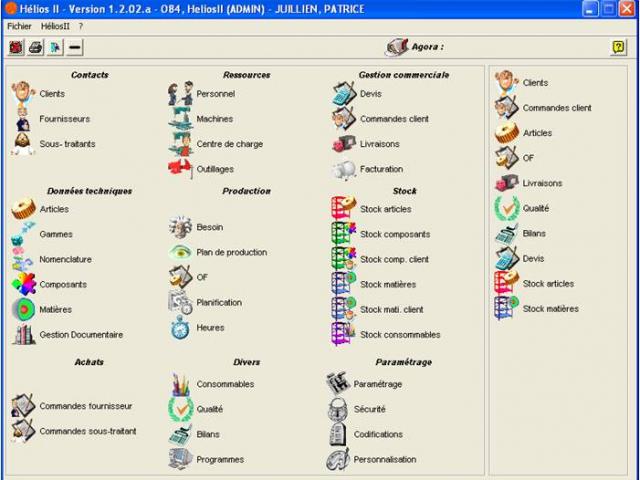Open Devis icon under Gestion commerciale

[x=344, y=93]
